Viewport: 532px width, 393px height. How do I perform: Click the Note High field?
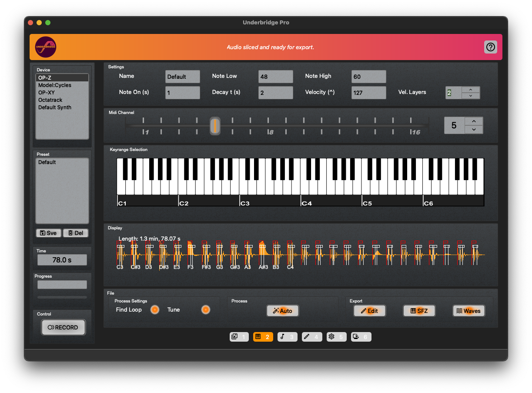click(369, 77)
